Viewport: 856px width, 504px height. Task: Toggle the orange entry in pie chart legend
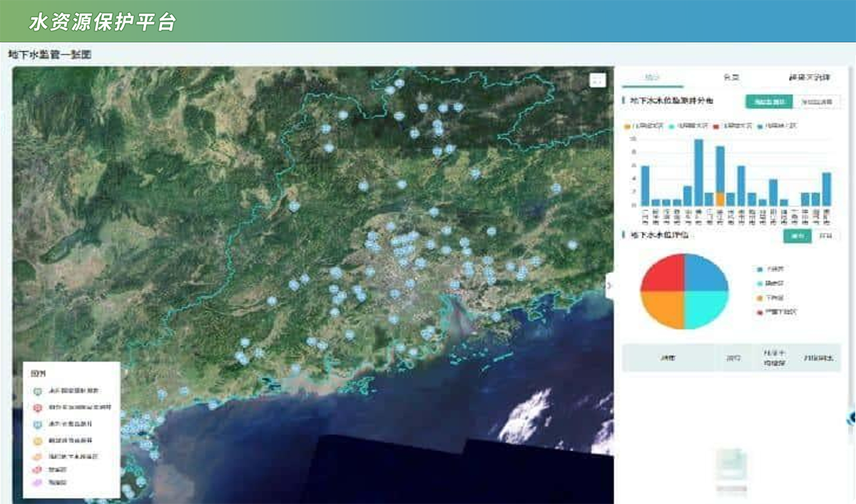pyautogui.click(x=770, y=298)
